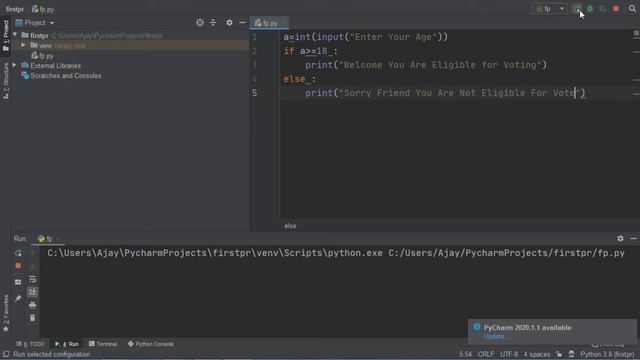The width and height of the screenshot is (640, 360).
Task: Open the TODO tool window
Action: tap(30, 344)
